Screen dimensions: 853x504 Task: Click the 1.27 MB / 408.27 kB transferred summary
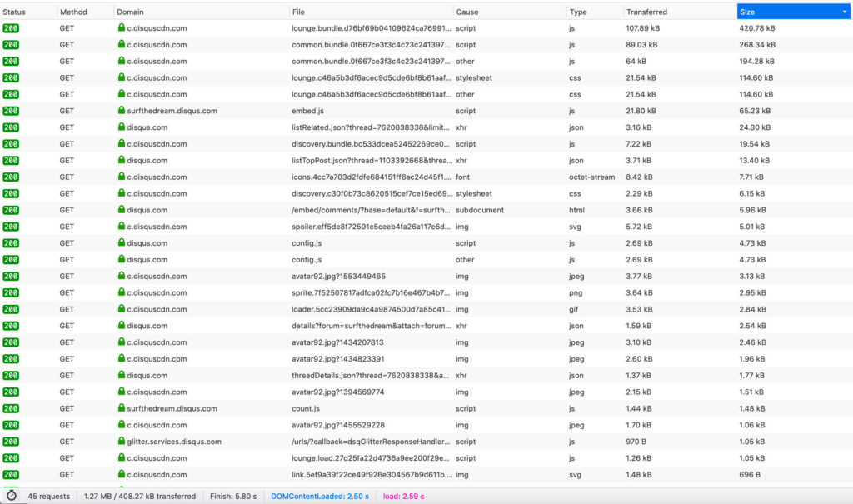tap(140, 497)
